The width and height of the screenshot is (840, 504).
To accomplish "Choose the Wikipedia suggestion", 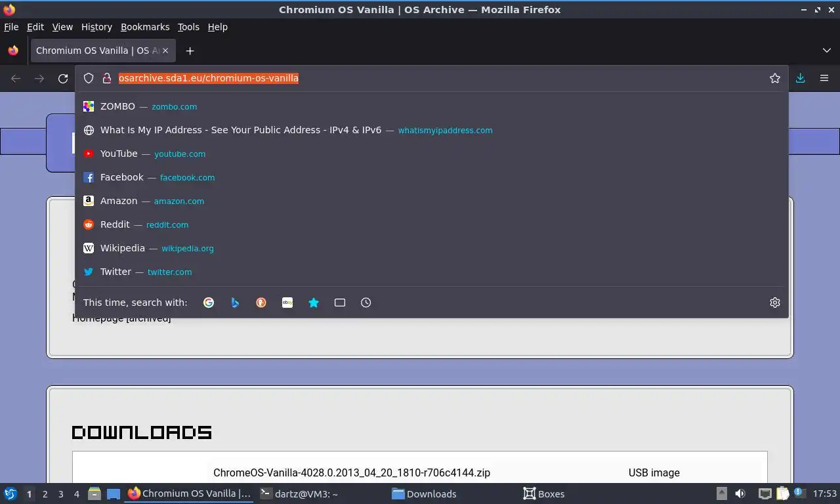I will [x=432, y=248].
